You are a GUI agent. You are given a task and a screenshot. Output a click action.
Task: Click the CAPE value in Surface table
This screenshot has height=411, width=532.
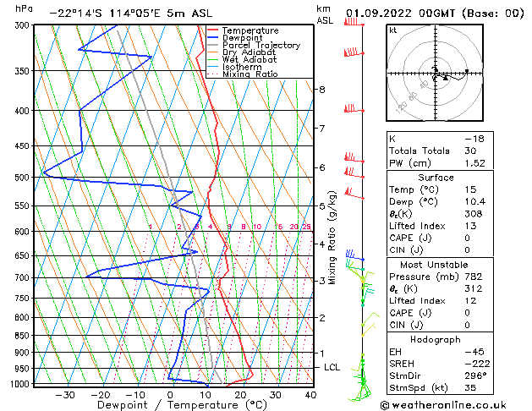pos(467,238)
